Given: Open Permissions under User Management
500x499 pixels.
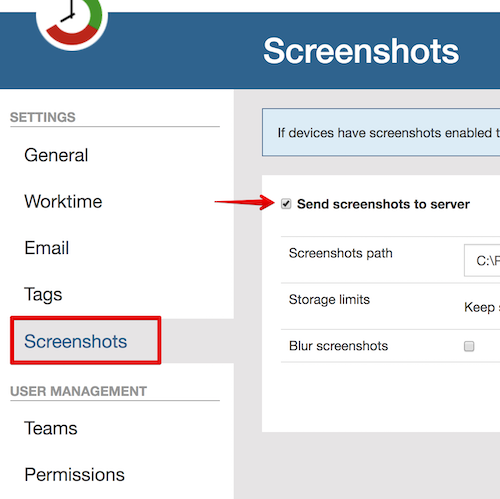Looking at the screenshot, I should (74, 474).
